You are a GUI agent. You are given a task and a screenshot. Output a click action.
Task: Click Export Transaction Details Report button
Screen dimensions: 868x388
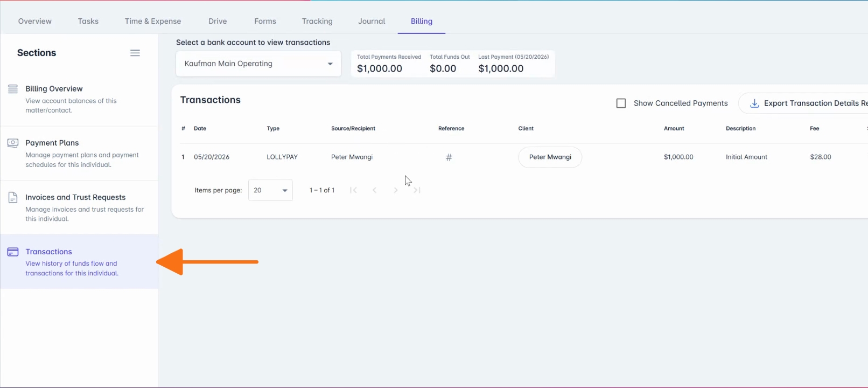click(803, 103)
